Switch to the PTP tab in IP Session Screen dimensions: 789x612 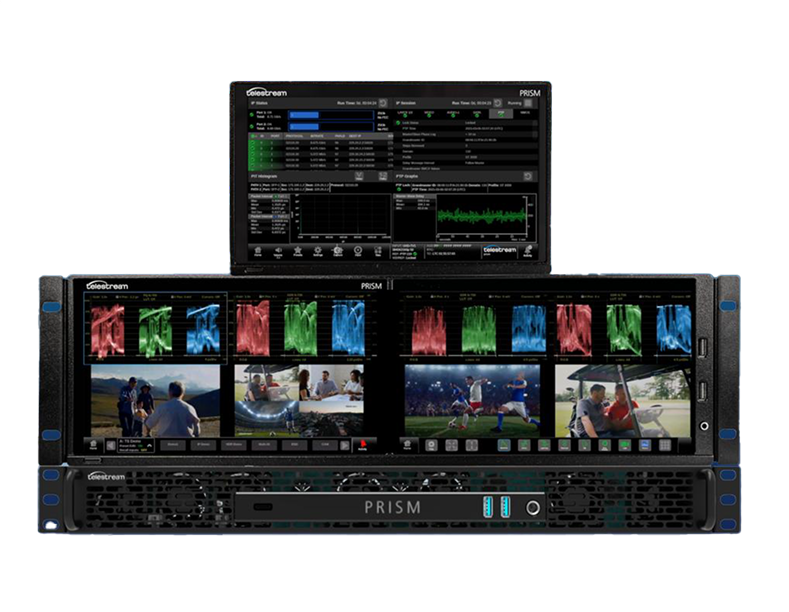501,114
